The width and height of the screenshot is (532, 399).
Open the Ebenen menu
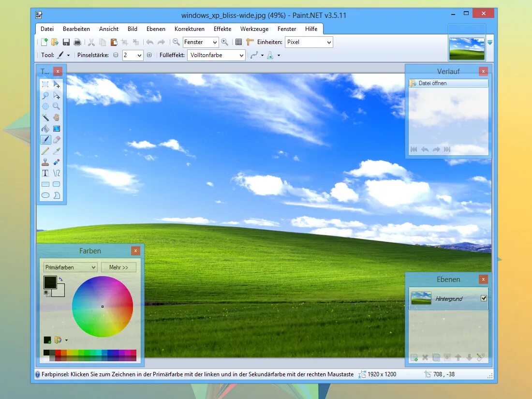[156, 29]
